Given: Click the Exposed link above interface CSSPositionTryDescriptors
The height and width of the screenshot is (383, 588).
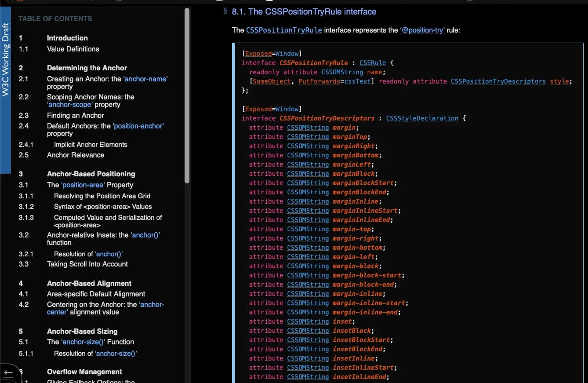Looking at the screenshot, I should [x=258, y=109].
